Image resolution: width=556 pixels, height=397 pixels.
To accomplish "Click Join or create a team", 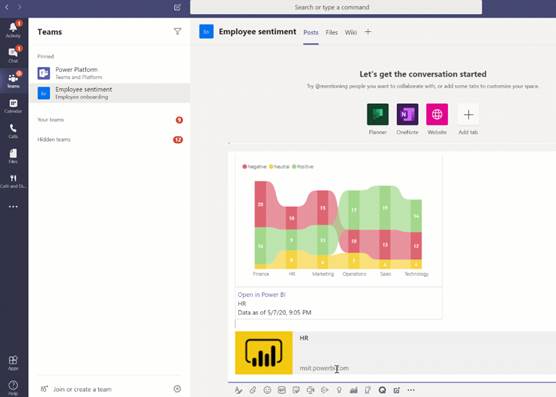I will 82,389.
